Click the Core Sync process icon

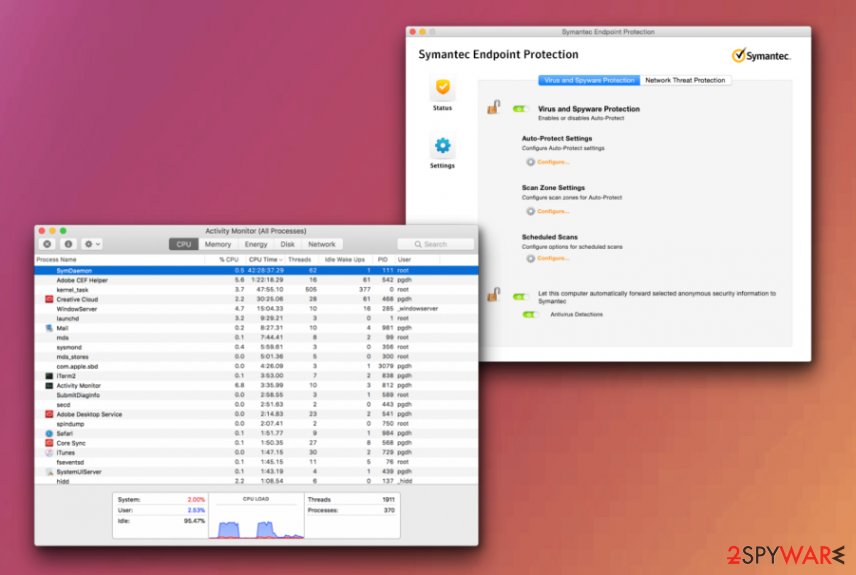49,443
